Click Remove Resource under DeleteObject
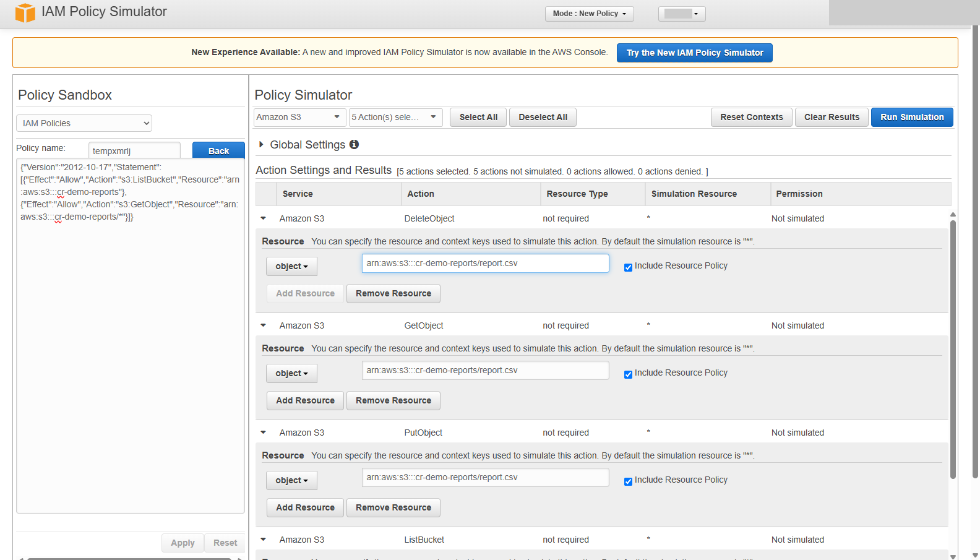The width and height of the screenshot is (980, 560). (x=393, y=293)
